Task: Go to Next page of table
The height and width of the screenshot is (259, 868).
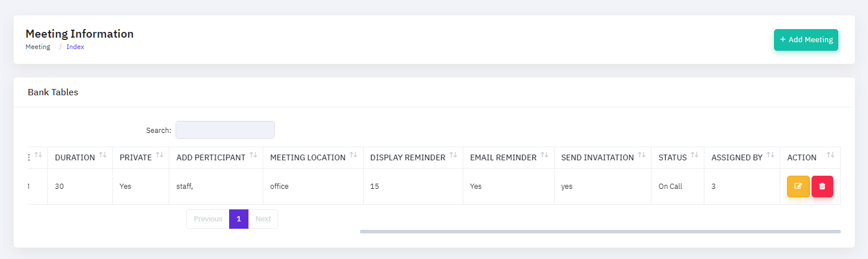Action: pyautogui.click(x=263, y=219)
